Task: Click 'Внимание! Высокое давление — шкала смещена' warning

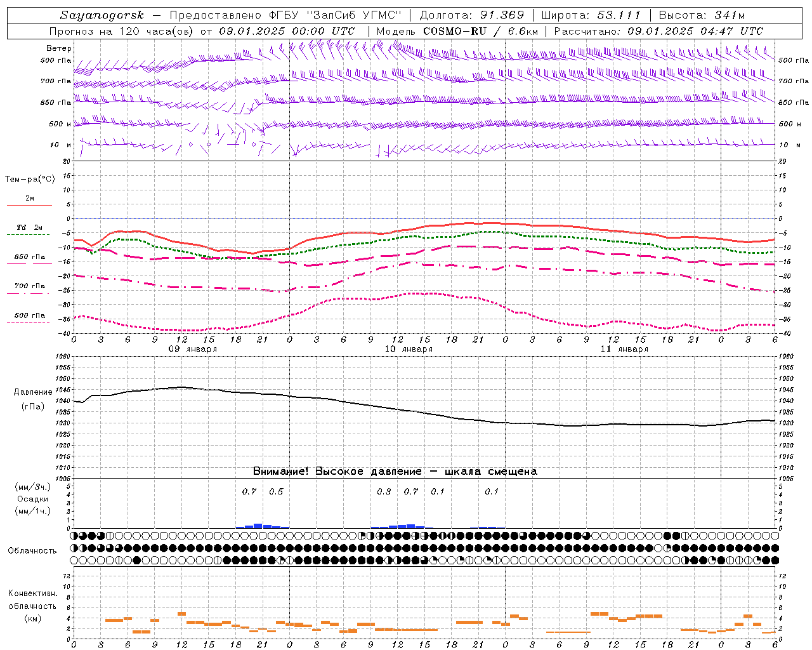Action: (395, 472)
